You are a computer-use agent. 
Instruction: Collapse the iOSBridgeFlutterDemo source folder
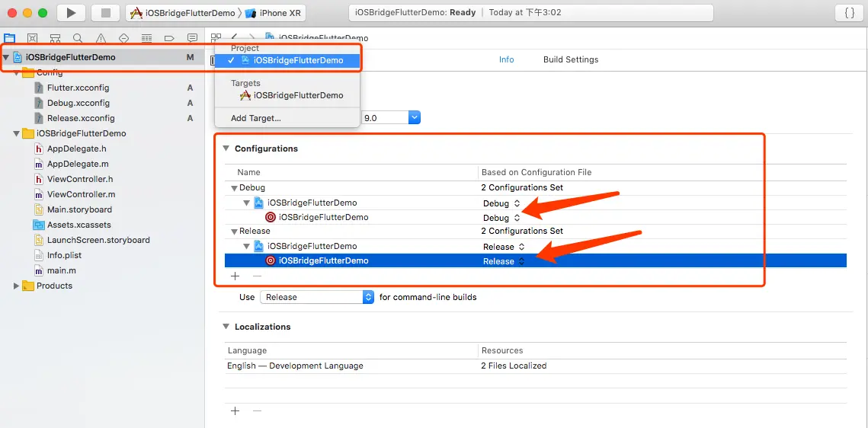(17, 133)
